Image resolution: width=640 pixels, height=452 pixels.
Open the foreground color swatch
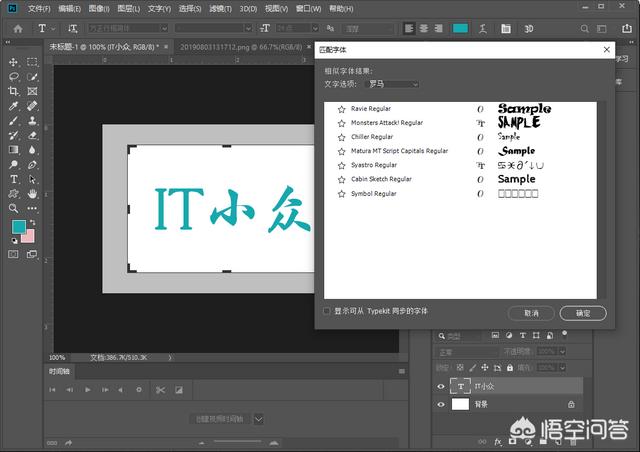pyautogui.click(x=18, y=227)
